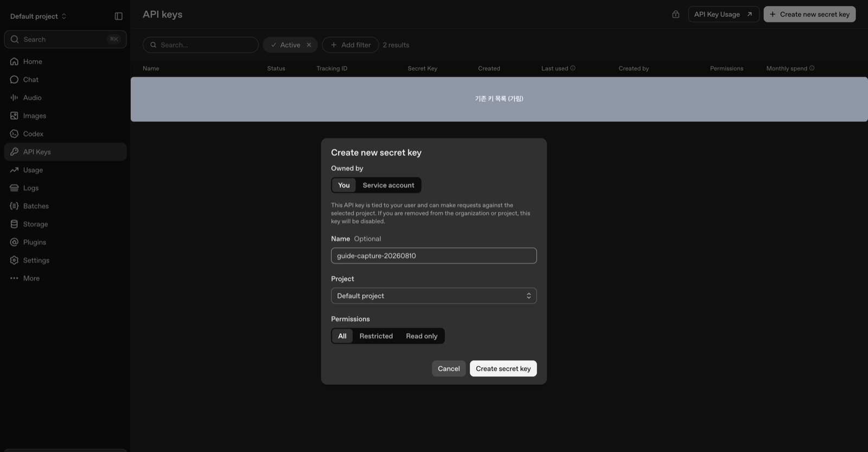Click the Secret Key column header
This screenshot has width=868, height=452.
coord(423,68)
